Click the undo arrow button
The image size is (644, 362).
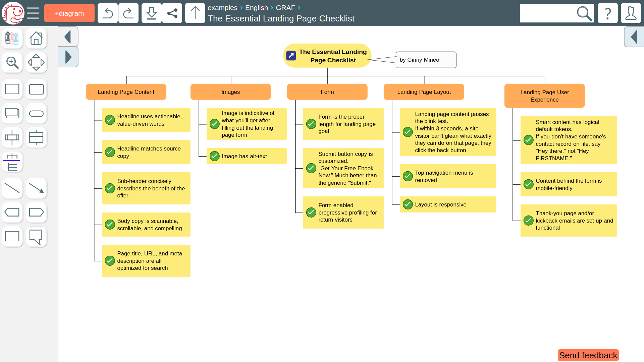(107, 13)
